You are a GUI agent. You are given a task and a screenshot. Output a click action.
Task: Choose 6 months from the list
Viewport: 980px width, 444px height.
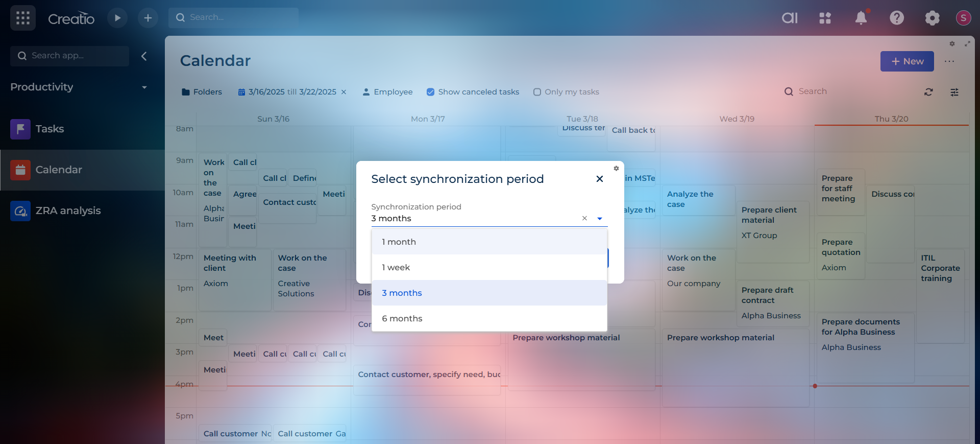402,318
